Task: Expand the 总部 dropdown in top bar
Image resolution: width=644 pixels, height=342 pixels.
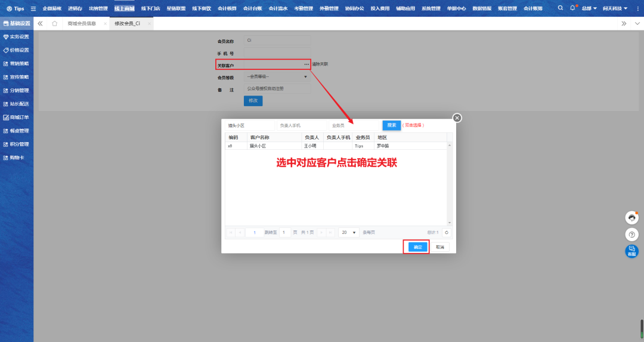Action: coord(589,8)
